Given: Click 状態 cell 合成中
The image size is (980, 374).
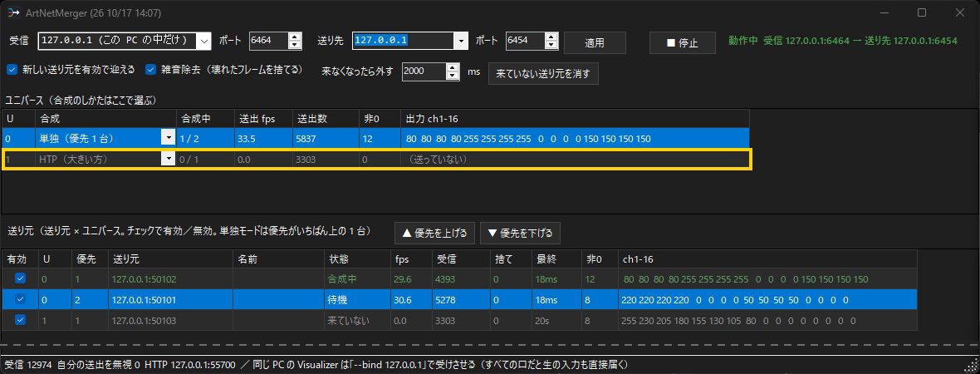Looking at the screenshot, I should pyautogui.click(x=357, y=279).
